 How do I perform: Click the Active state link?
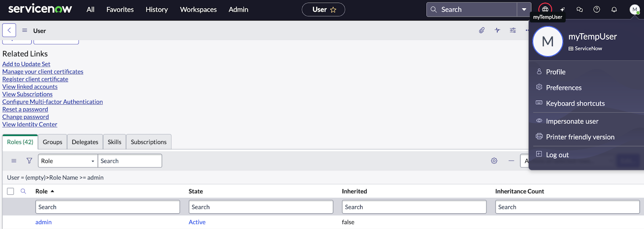[197, 222]
